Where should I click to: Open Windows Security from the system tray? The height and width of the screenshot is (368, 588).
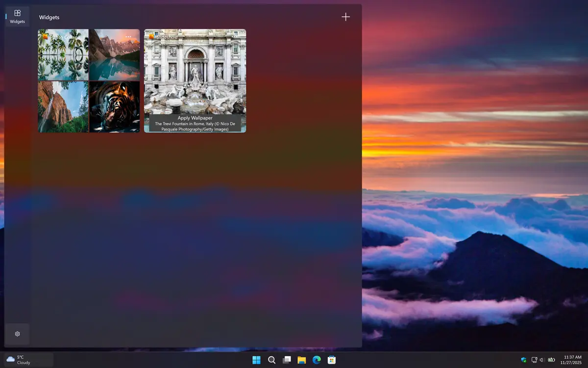(x=523, y=360)
